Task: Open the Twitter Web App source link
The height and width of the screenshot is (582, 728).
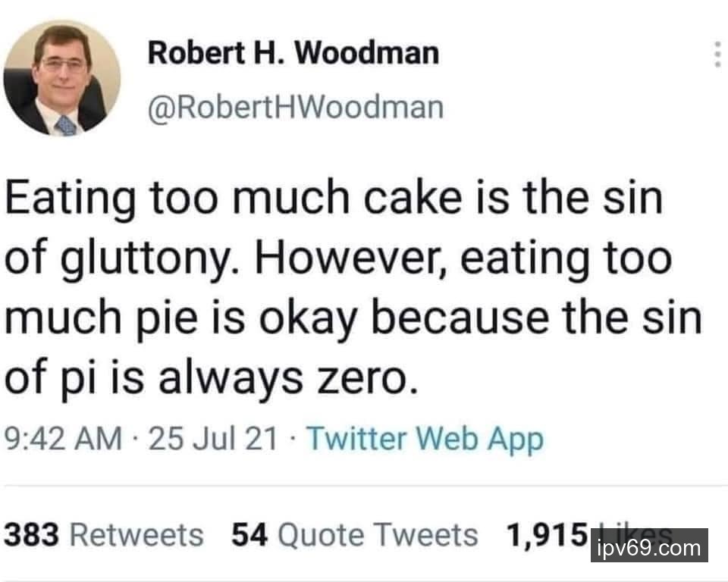Action: pos(424,439)
